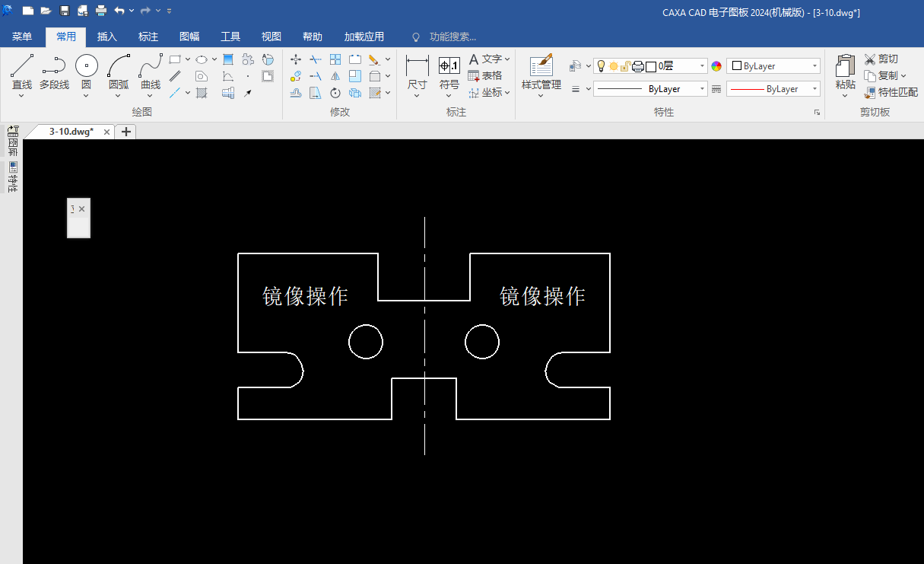Select the 直线 line tool
The width and height of the screenshot is (924, 564).
(x=22, y=72)
